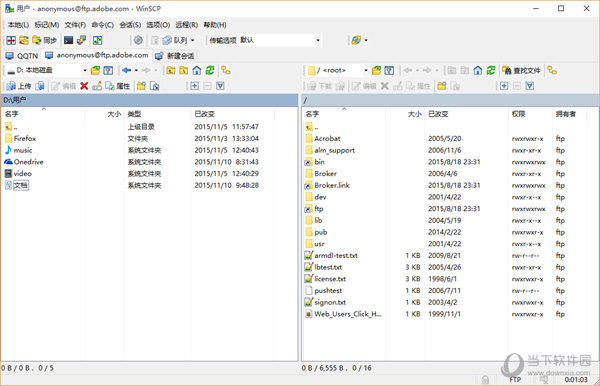Expand local back-history dropdown arrow

point(136,70)
